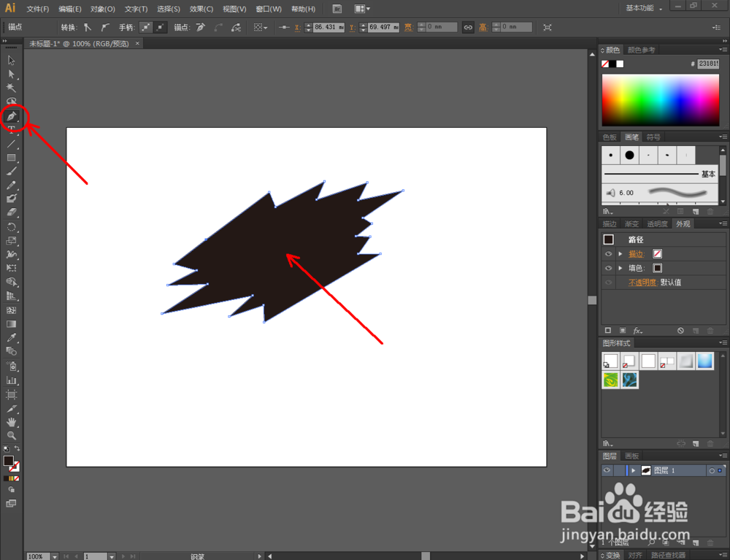Select the Lasso tool
The height and width of the screenshot is (560, 730).
point(11,101)
